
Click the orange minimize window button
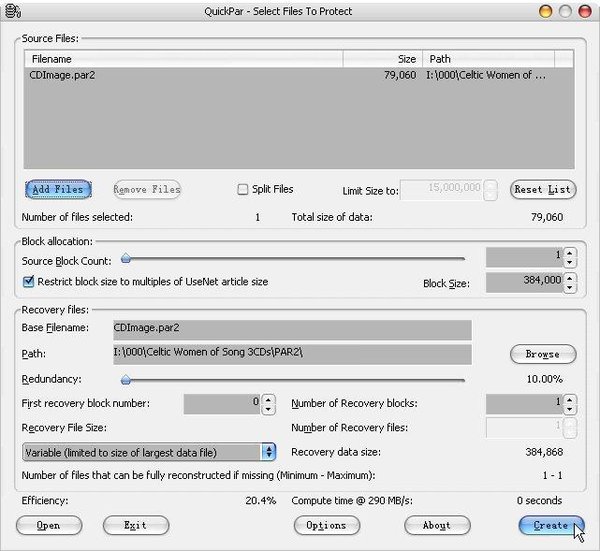tap(545, 11)
